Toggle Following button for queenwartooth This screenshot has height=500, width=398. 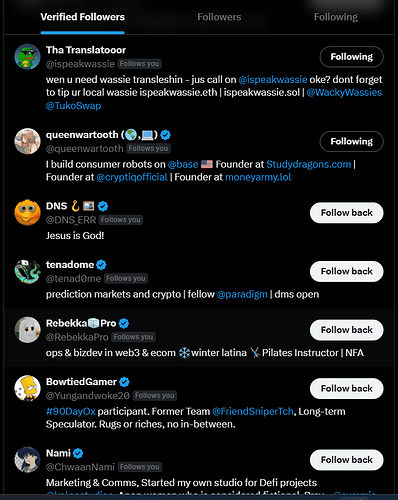[x=352, y=141]
